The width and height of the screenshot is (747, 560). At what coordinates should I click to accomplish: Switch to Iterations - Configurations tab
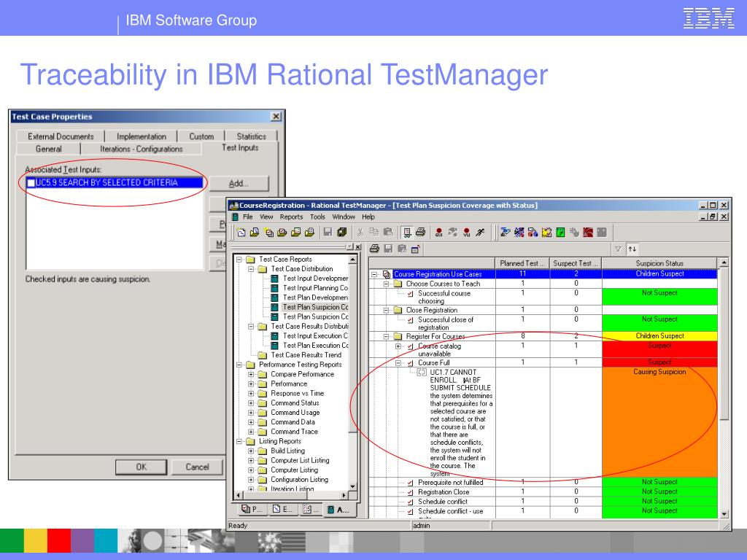pyautogui.click(x=141, y=149)
